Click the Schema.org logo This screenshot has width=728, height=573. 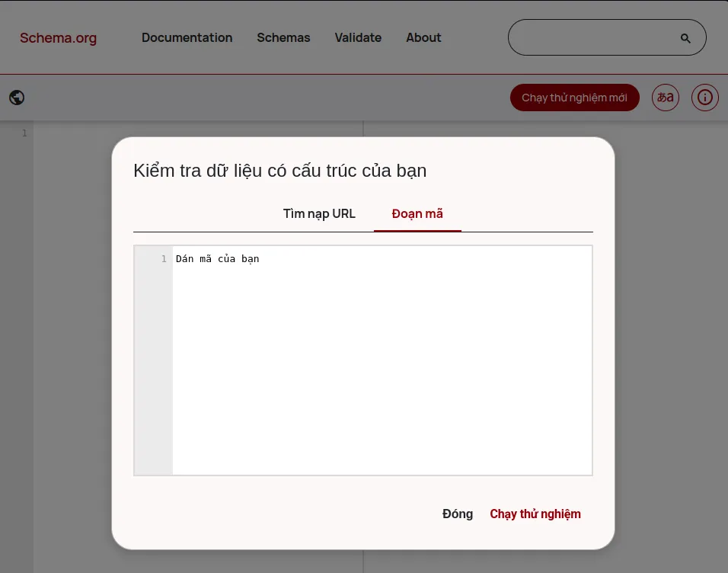click(x=58, y=37)
